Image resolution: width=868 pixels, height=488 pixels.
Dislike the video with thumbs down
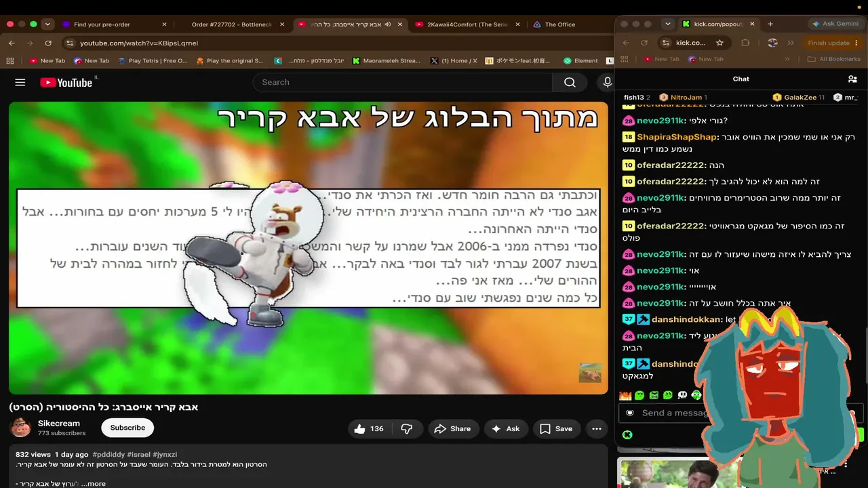[x=407, y=428]
